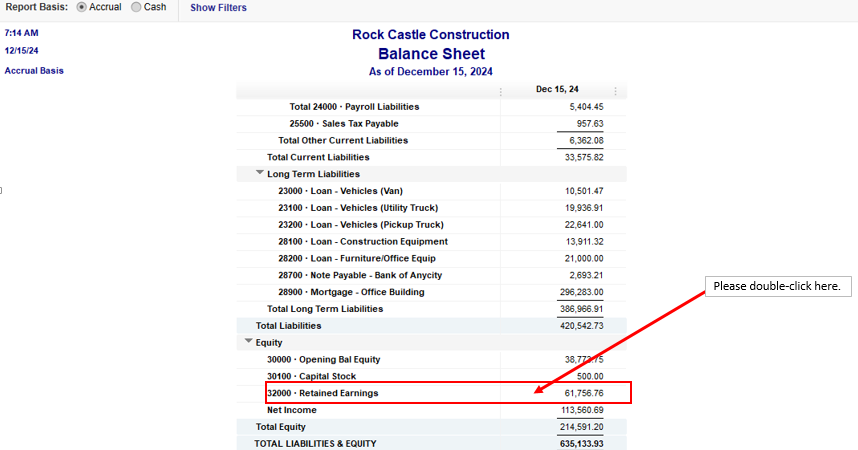
Task: Collapse the Equity section triangle
Action: 248,342
